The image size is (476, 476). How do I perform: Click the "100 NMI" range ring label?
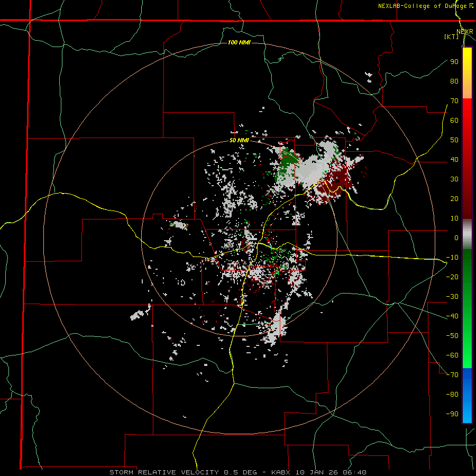coord(239,42)
